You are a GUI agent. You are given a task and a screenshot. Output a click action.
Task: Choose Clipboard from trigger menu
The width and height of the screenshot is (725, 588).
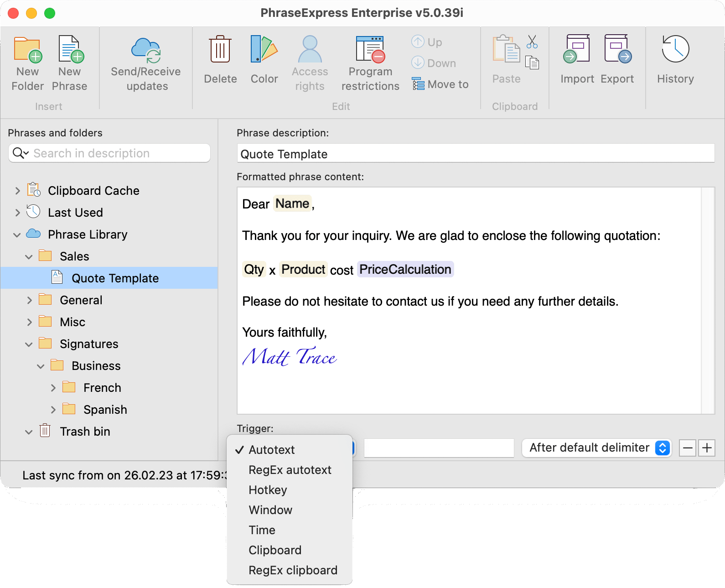290,550
